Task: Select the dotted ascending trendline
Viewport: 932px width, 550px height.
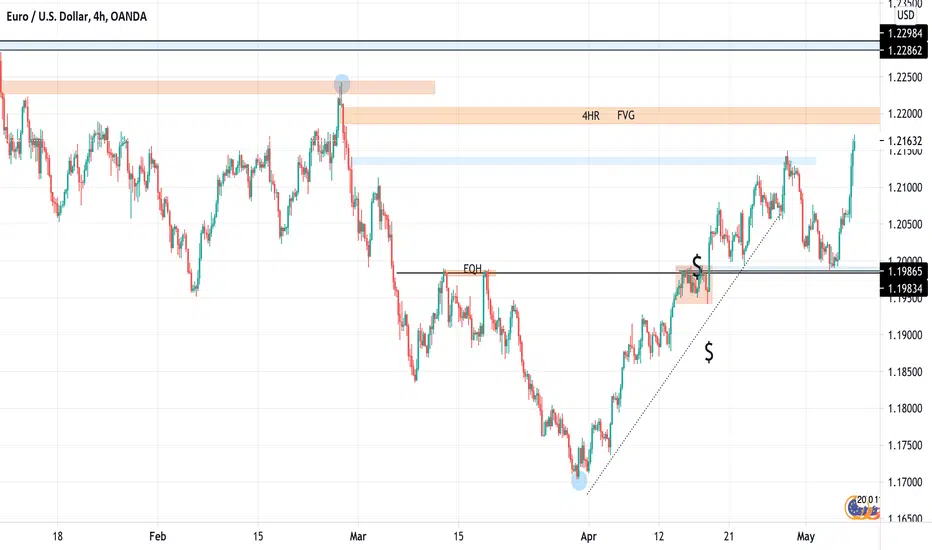Action: [684, 353]
